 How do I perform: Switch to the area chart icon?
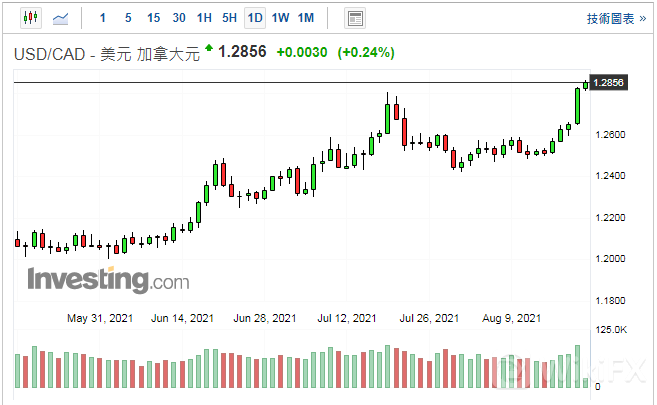click(61, 18)
